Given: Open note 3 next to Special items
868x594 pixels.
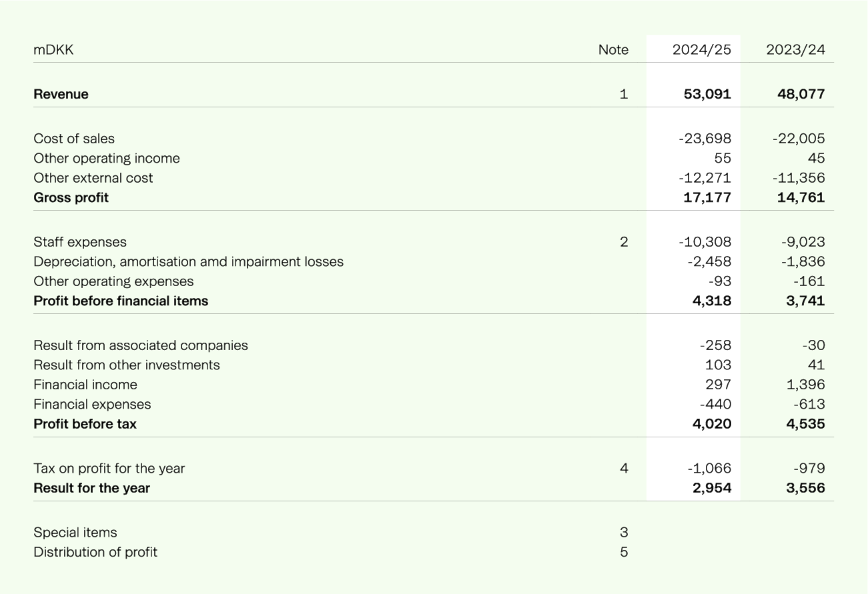Looking at the screenshot, I should click(623, 533).
